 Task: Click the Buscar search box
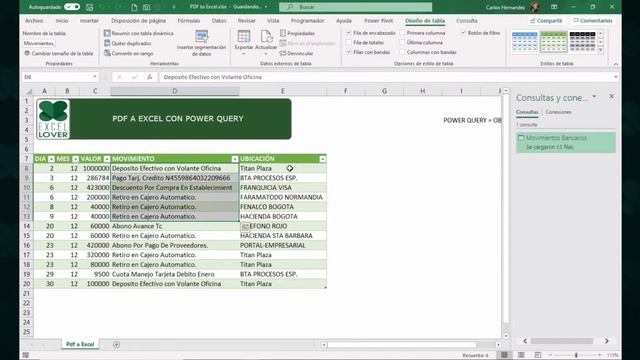(x=356, y=7)
